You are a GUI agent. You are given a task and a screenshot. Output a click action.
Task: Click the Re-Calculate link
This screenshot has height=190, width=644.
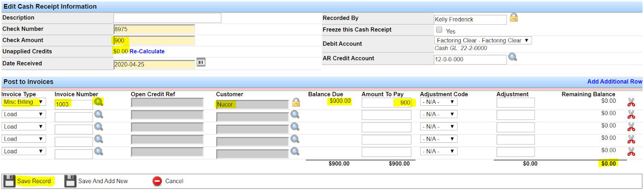coord(147,51)
